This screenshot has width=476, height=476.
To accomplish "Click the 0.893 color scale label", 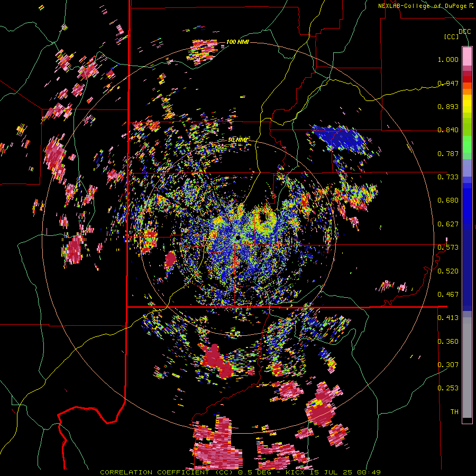I will click(448, 106).
